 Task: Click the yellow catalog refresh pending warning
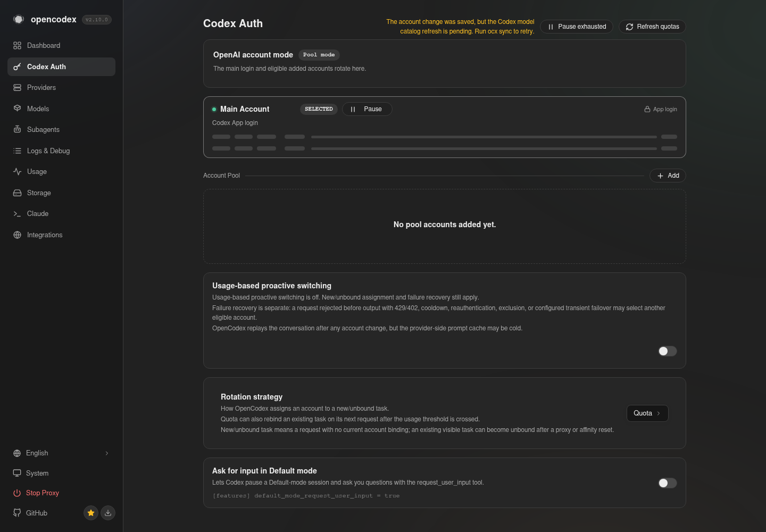[460, 27]
